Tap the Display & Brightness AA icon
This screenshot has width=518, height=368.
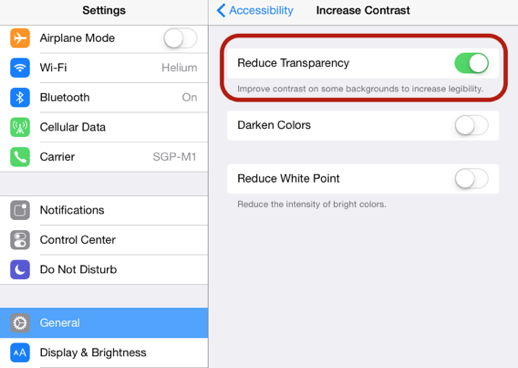[20, 352]
